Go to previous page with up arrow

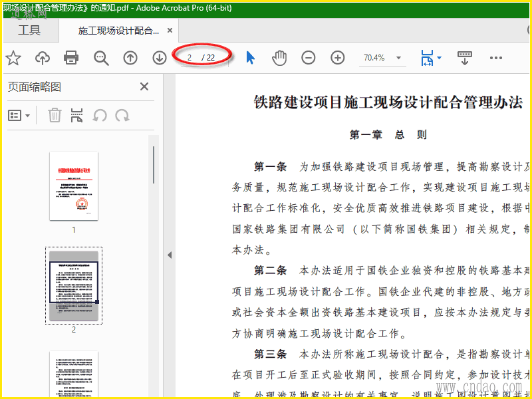(x=130, y=58)
